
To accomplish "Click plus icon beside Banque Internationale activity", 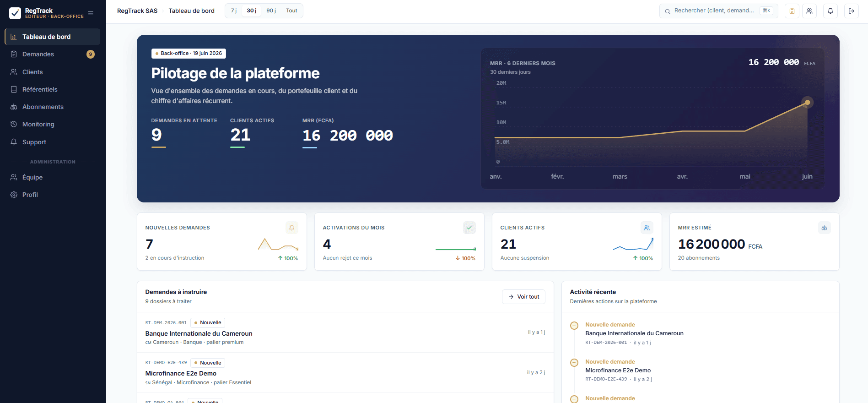I will point(574,326).
